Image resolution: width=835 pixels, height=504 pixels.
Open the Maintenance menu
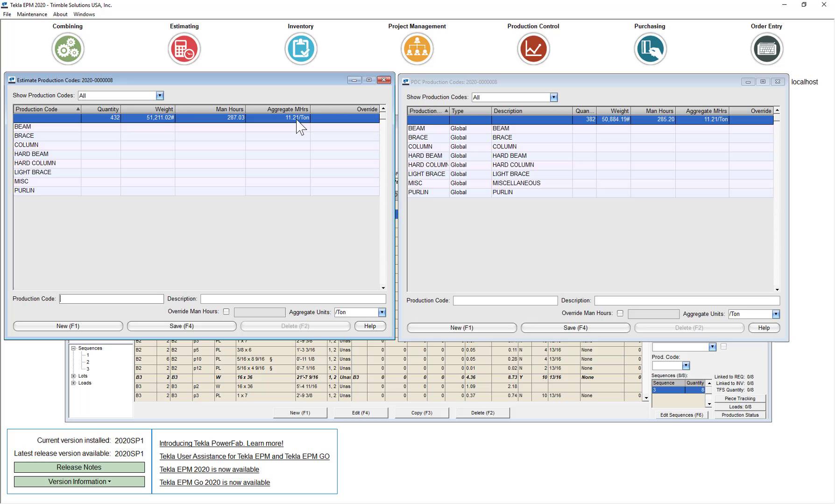[32, 14]
